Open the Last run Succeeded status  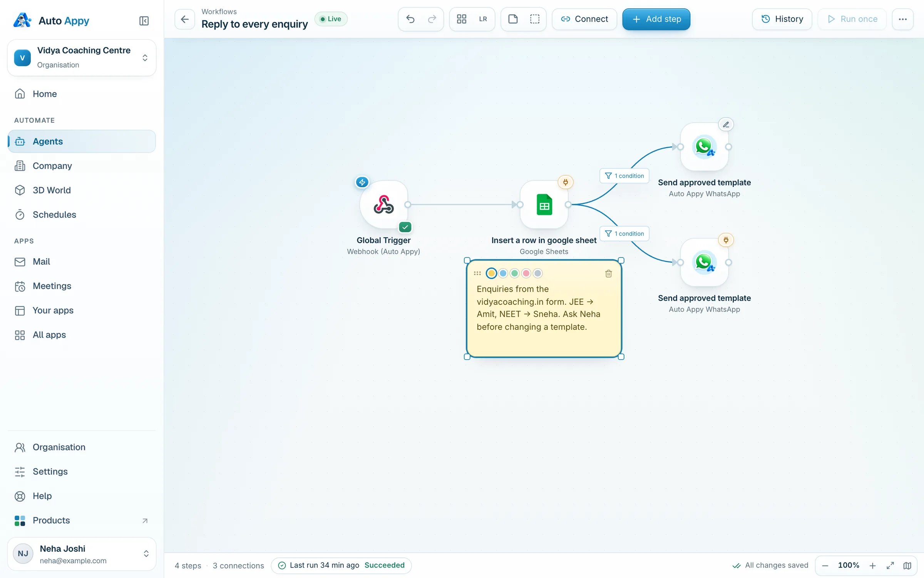(341, 565)
